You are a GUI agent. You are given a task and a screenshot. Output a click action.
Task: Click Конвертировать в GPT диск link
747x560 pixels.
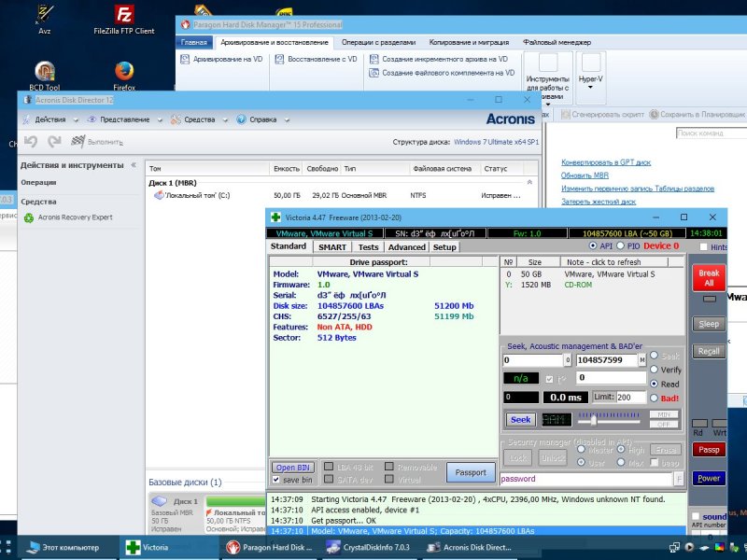tap(605, 162)
